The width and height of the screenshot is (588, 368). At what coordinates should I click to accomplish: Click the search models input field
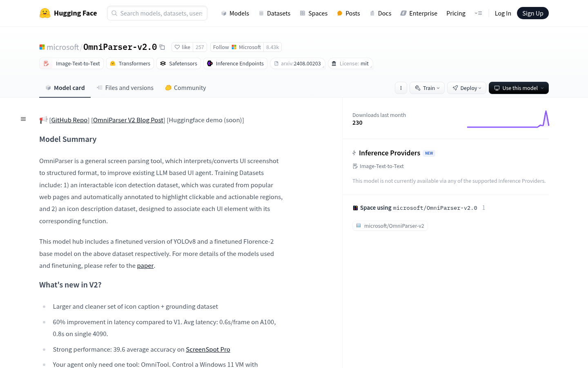pos(157,13)
